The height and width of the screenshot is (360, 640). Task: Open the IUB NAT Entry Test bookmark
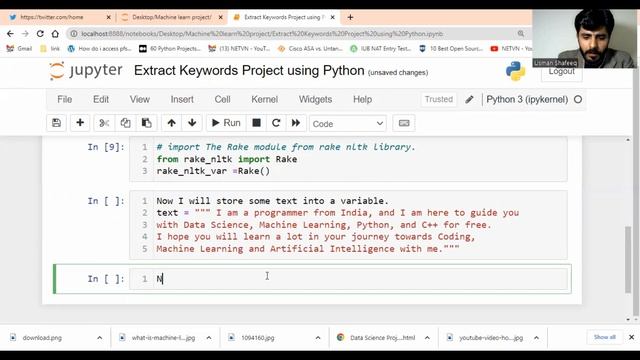[x=380, y=49]
